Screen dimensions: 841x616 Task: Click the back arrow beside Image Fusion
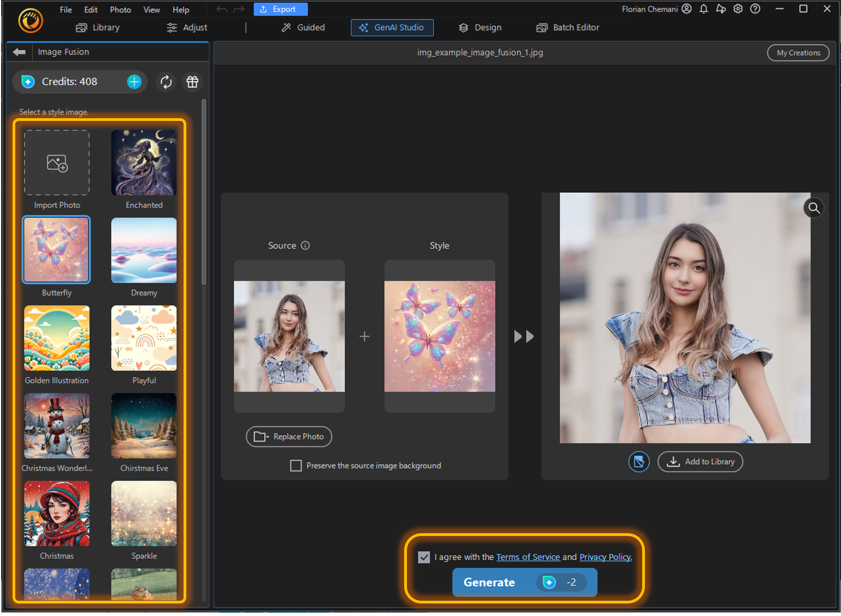[x=19, y=52]
